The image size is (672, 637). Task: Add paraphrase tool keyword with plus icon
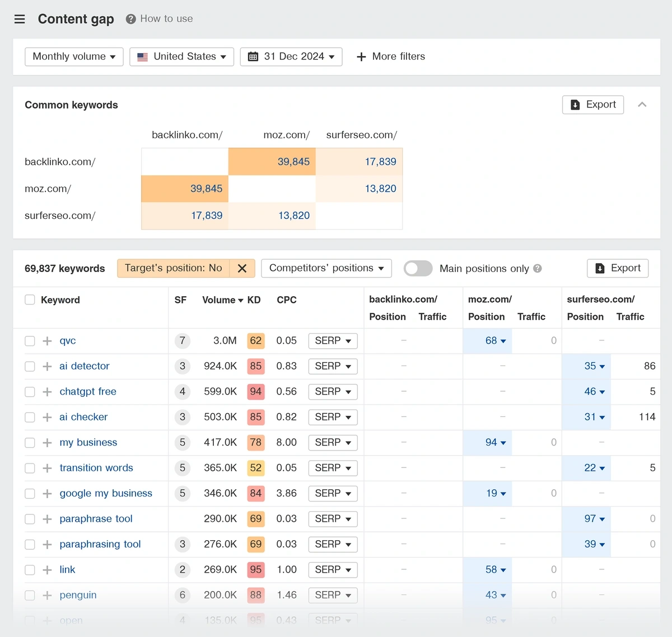47,519
